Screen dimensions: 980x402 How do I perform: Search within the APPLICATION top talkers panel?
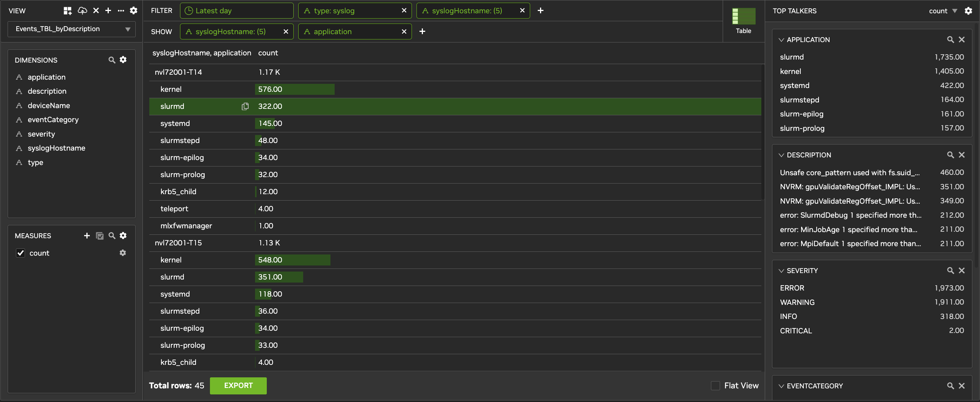point(950,39)
